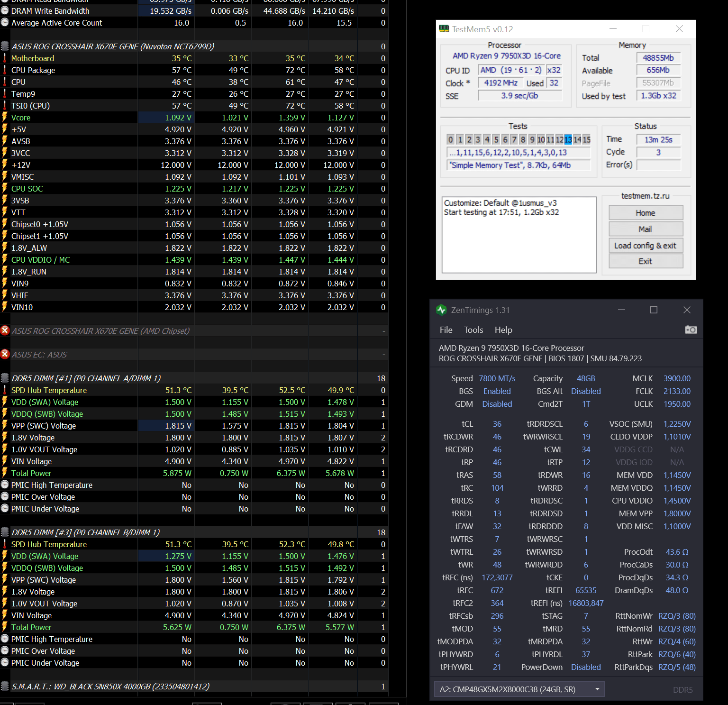Click the Total memory value 48855Mb

tap(658, 58)
